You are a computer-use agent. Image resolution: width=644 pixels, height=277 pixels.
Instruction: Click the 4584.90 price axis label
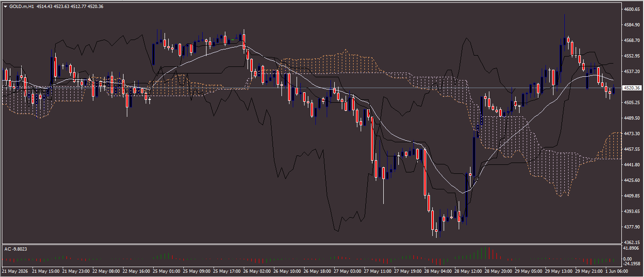click(631, 24)
